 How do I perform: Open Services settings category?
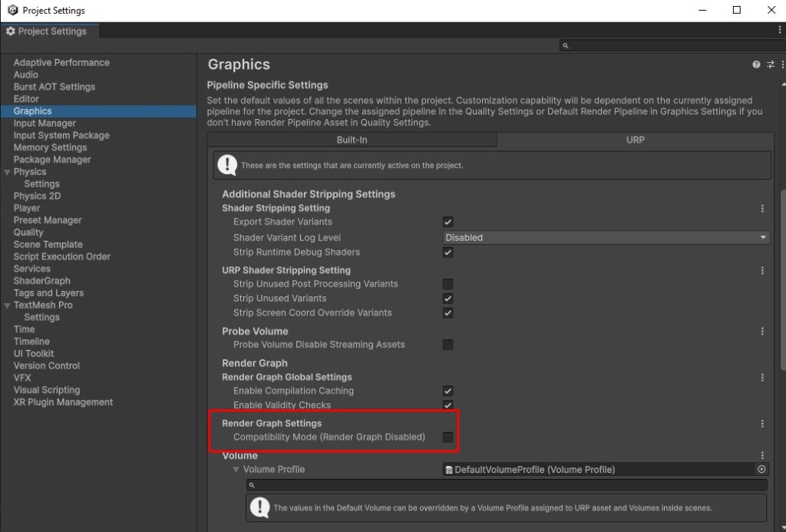pos(31,269)
